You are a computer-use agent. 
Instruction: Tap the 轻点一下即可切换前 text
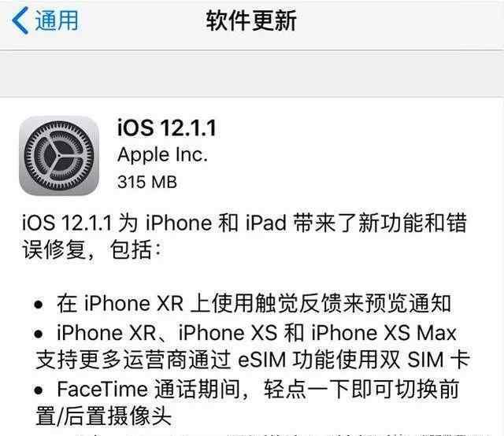pyautogui.click(x=361, y=389)
